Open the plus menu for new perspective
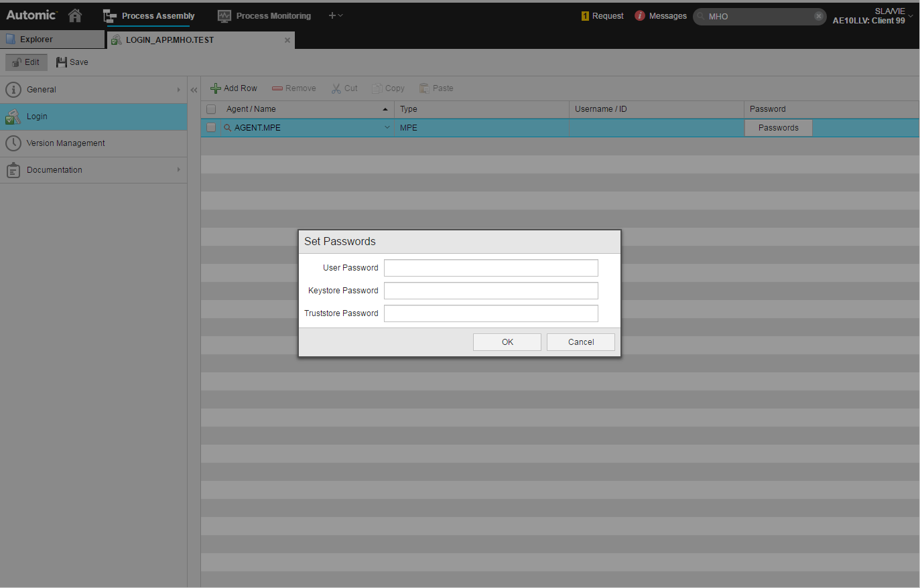Screen dimensions: 920x588 (335, 15)
